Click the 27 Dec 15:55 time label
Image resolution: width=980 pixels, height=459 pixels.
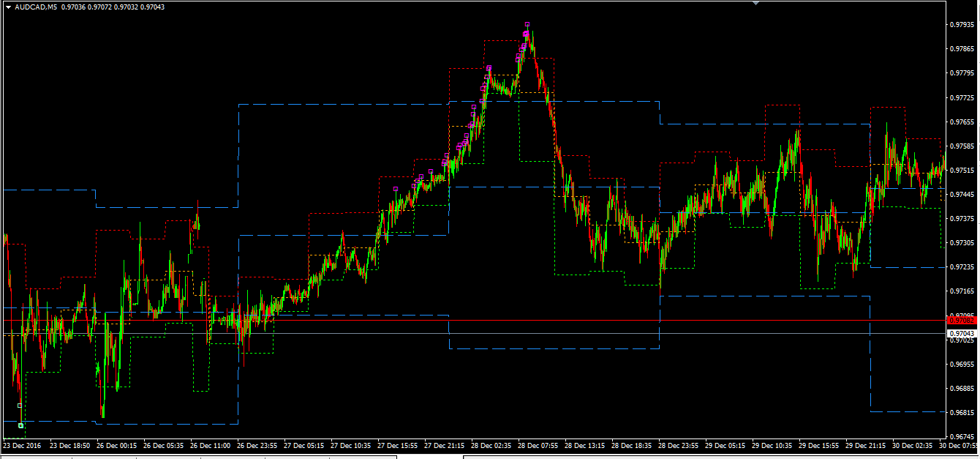tap(397, 445)
